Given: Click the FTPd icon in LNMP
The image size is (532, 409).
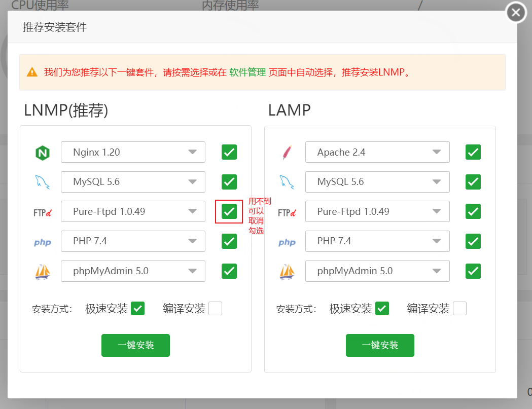Looking at the screenshot, I should [43, 213].
